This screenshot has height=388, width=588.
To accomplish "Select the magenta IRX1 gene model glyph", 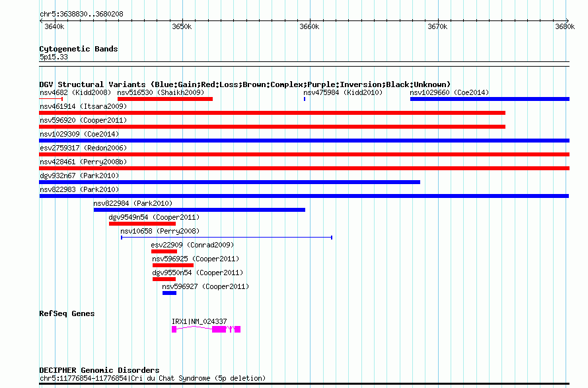I will tap(206, 329).
